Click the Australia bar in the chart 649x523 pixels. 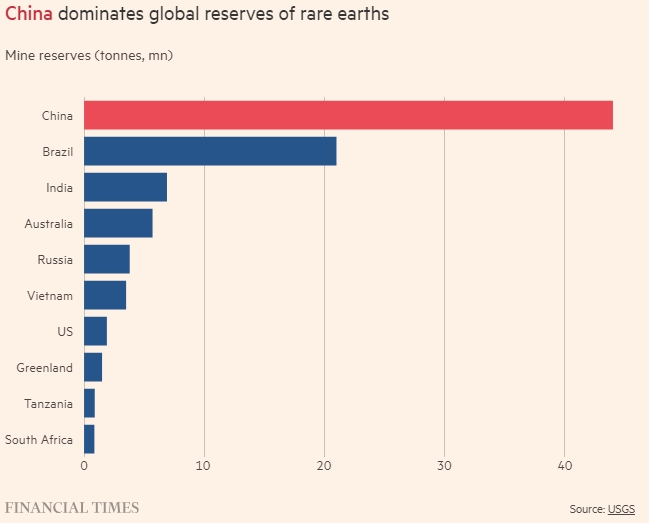click(118, 224)
